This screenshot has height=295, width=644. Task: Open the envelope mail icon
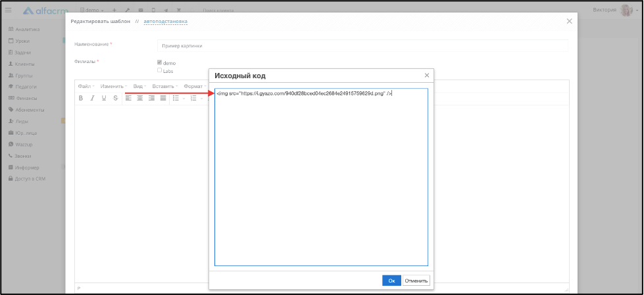[141, 11]
